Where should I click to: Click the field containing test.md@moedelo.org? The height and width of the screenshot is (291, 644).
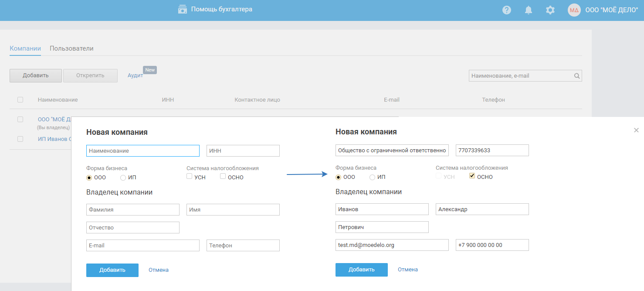pyautogui.click(x=392, y=245)
